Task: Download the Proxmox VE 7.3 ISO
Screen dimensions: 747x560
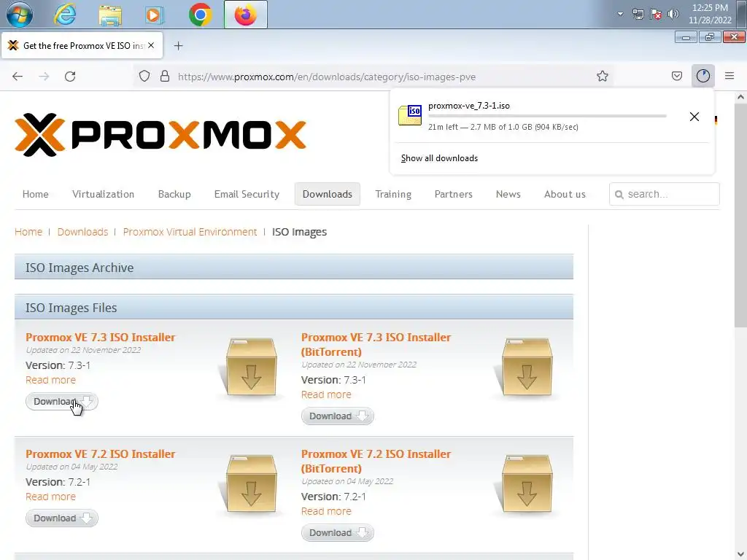Action: (62, 402)
